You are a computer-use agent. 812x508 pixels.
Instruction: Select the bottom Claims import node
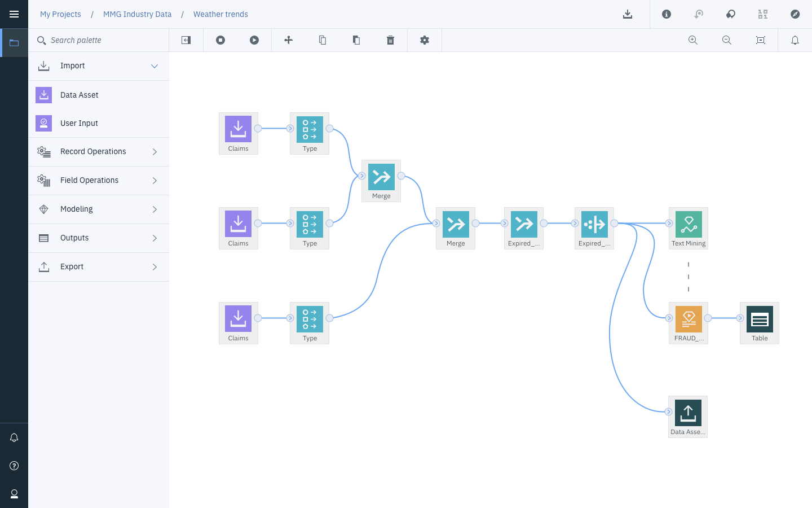239,323
